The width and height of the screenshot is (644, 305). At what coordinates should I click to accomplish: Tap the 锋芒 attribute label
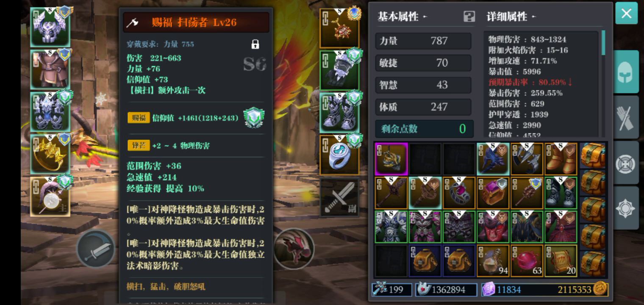pyautogui.click(x=139, y=145)
